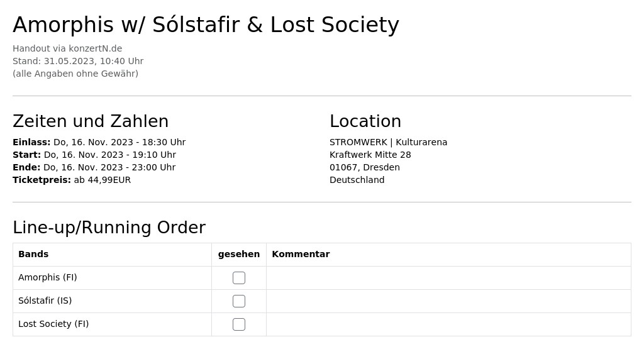Click the Handout via konzertN.de text
Viewport: 644px width, 359px height.
[67, 48]
